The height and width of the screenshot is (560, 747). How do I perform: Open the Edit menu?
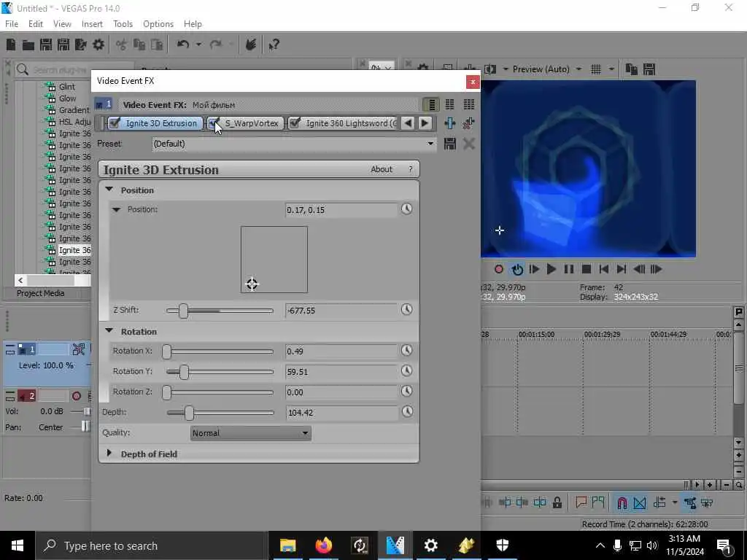pos(36,24)
